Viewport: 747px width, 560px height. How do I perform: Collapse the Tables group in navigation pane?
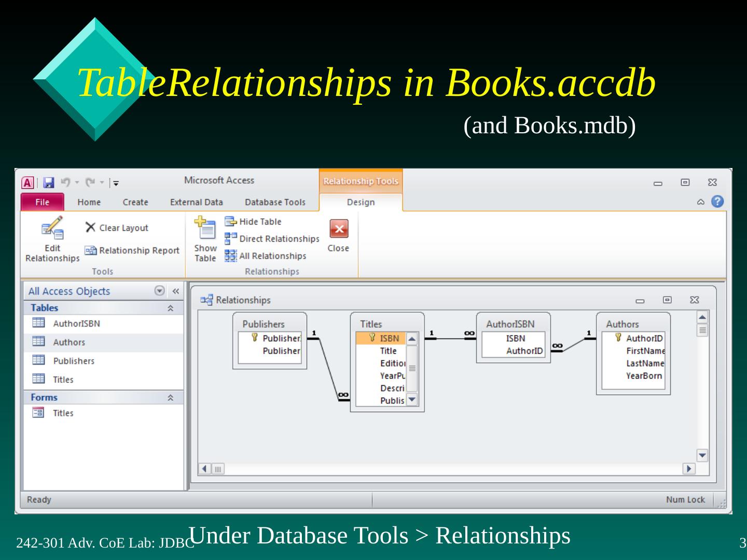pyautogui.click(x=170, y=309)
